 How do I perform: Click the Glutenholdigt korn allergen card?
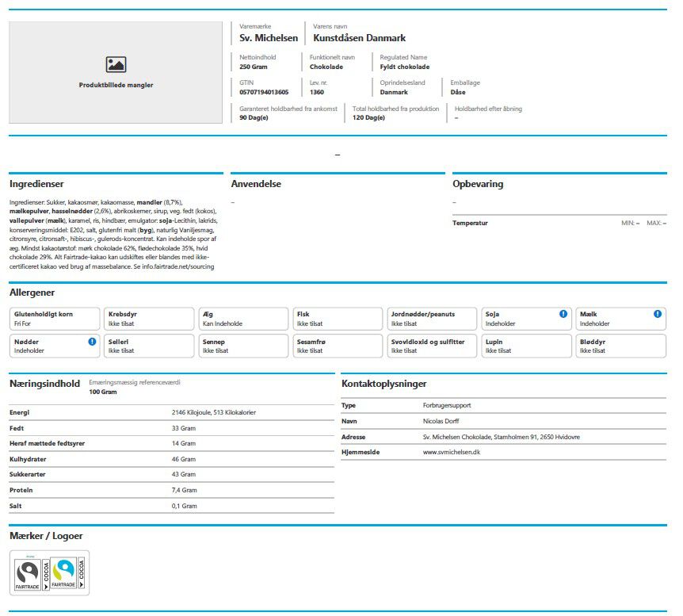(55, 319)
